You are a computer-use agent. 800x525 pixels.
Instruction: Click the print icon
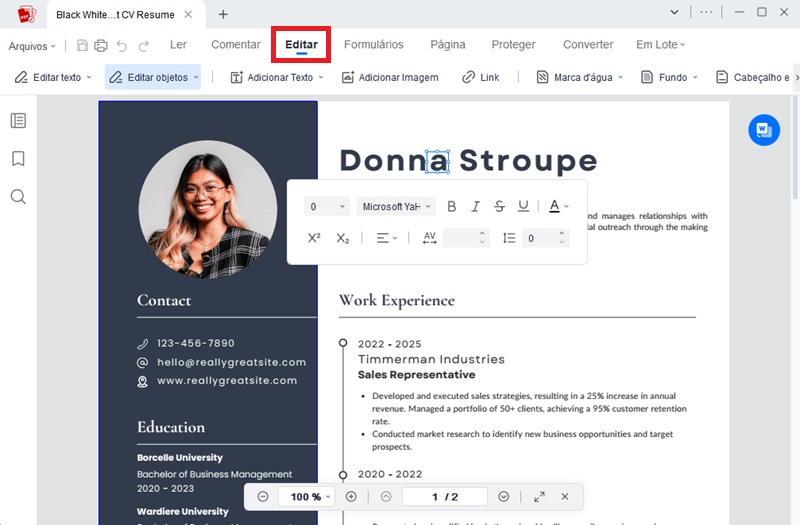tap(101, 45)
